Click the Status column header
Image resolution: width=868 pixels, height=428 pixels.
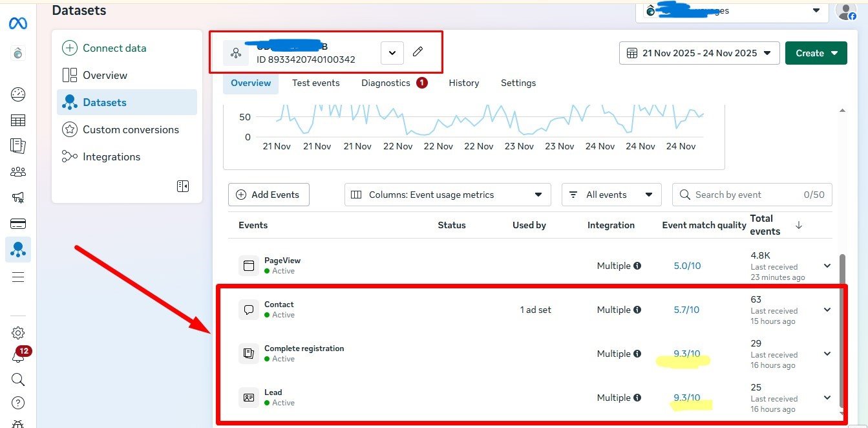pos(452,225)
